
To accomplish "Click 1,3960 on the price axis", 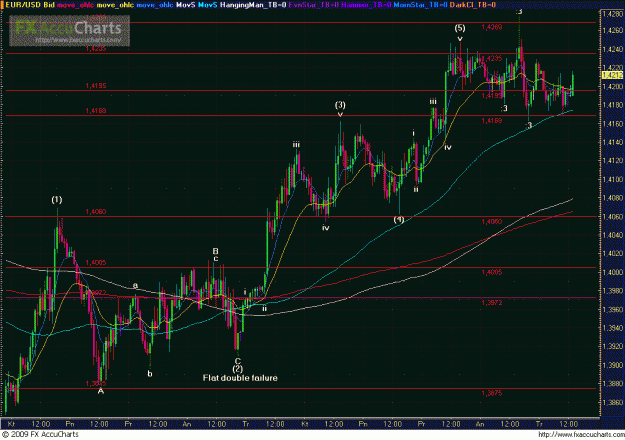I will click(x=612, y=309).
